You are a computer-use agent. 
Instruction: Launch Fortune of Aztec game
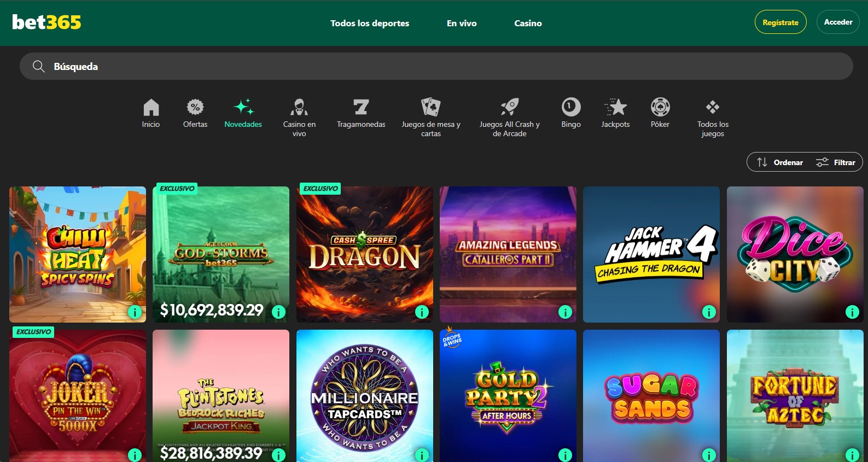[x=795, y=396]
